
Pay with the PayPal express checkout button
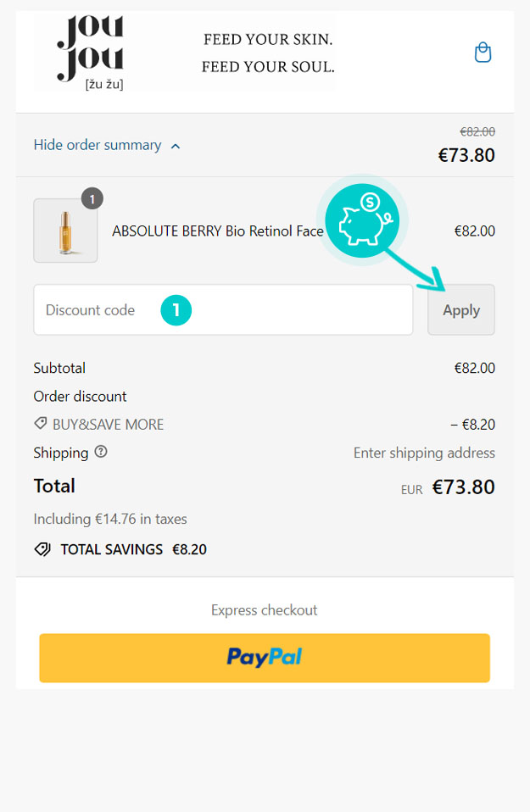point(265,658)
